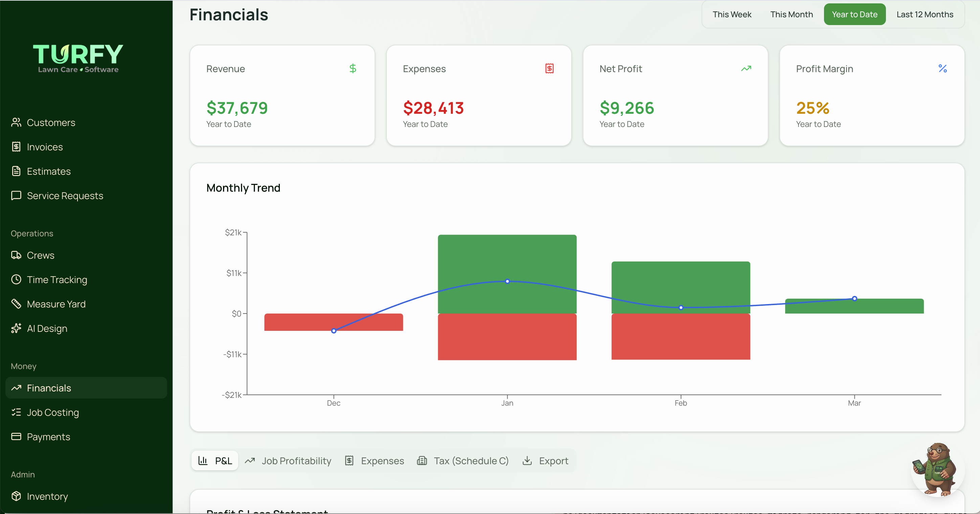
Task: Open the beaver mascot assistant chat
Action: 937,470
